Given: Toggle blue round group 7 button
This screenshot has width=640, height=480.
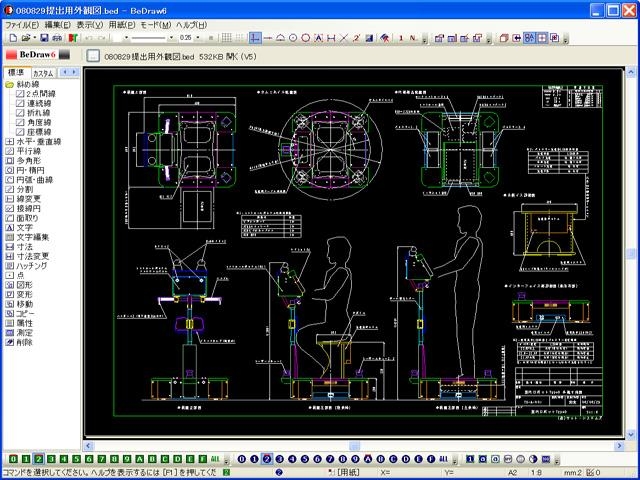Looking at the screenshot, I should [330, 460].
